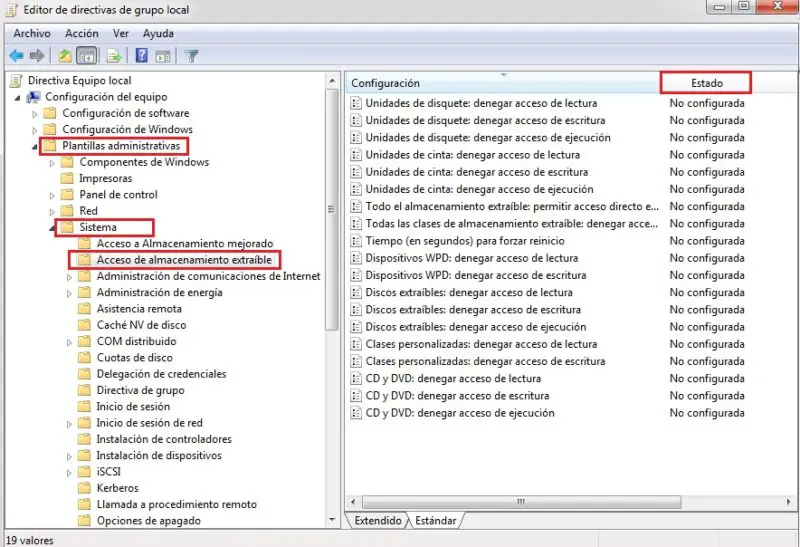
Task: Click the folder icon next to Impresoras
Action: 67,178
